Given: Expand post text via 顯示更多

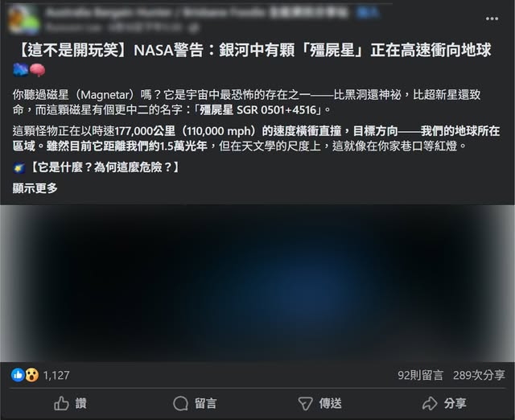Looking at the screenshot, I should tap(35, 188).
